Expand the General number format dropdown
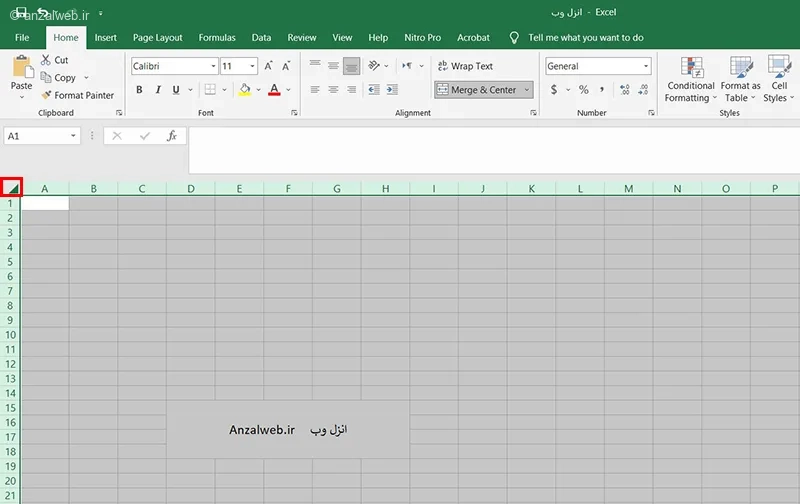The height and width of the screenshot is (504, 800). click(x=646, y=66)
